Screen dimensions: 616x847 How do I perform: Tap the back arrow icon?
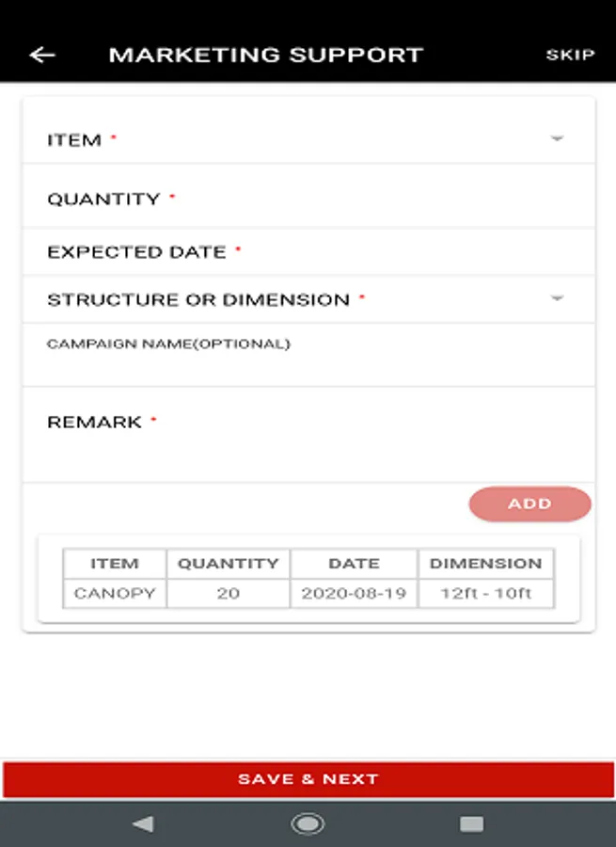[42, 55]
